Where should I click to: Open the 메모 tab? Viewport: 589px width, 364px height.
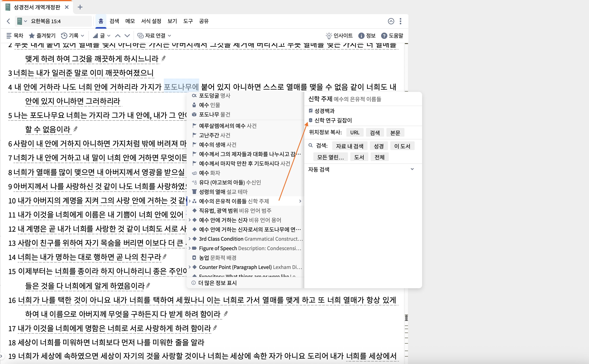130,21
